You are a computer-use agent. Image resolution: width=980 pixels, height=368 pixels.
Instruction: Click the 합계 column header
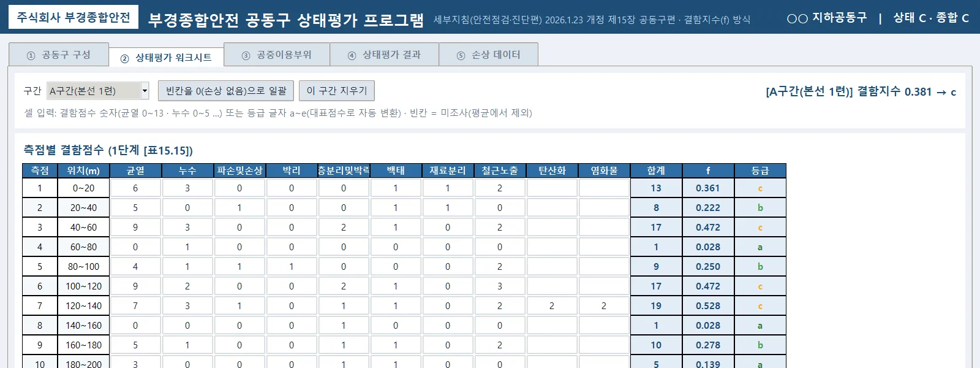click(656, 171)
